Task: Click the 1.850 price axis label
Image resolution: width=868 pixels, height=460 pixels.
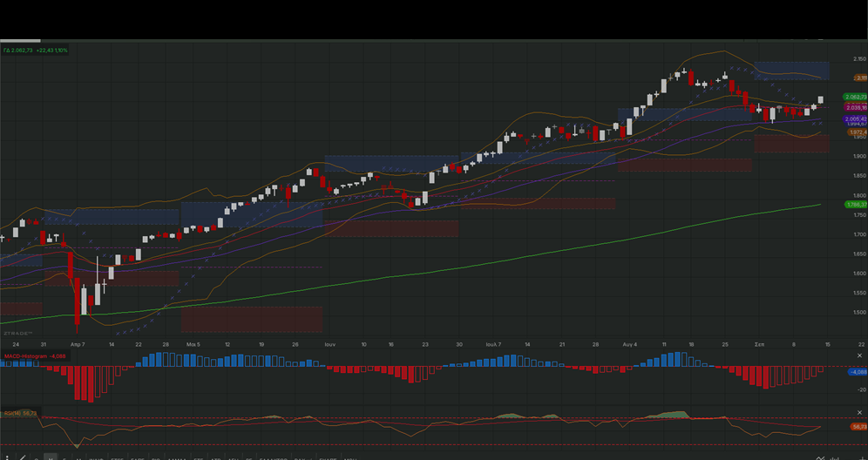Action: tap(859, 175)
